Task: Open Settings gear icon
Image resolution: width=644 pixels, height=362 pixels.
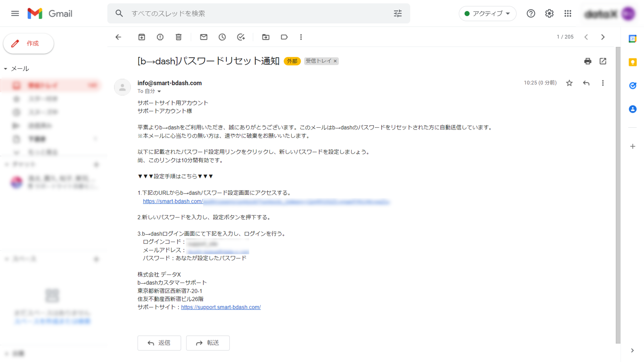Action: point(549,14)
